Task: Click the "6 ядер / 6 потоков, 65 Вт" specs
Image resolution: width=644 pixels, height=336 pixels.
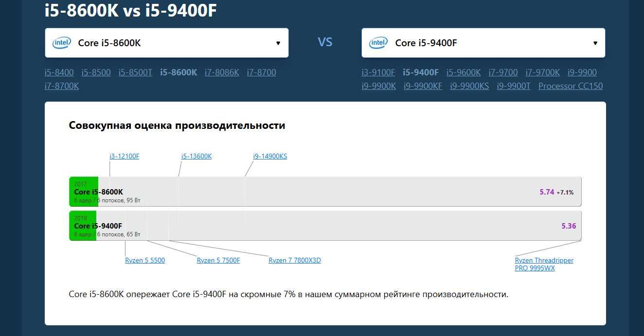Action: tap(107, 234)
